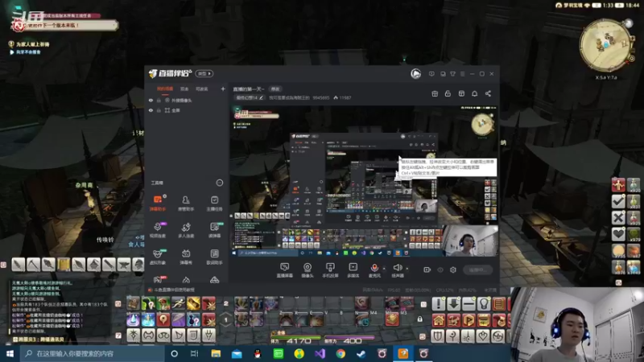Click the red exclamation hotbar icon in the game
The width and height of the screenshot is (644, 362).
pyautogui.click(x=438, y=304)
